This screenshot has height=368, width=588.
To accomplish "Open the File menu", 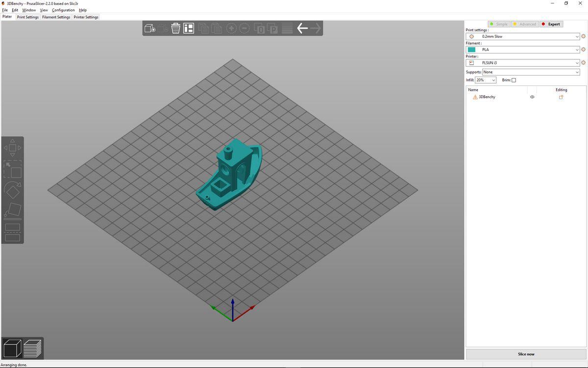I will pos(5,10).
